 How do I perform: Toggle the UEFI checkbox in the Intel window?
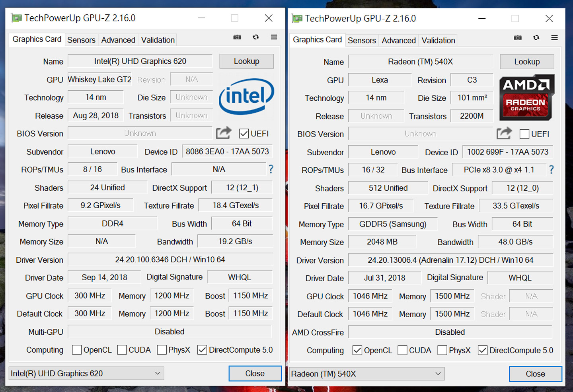pos(244,134)
